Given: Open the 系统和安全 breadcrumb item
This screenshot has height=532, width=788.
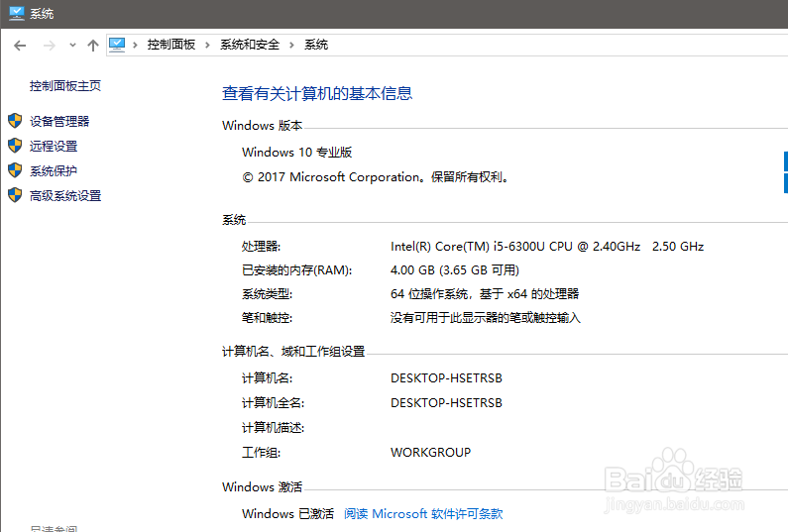Looking at the screenshot, I should pyautogui.click(x=249, y=45).
